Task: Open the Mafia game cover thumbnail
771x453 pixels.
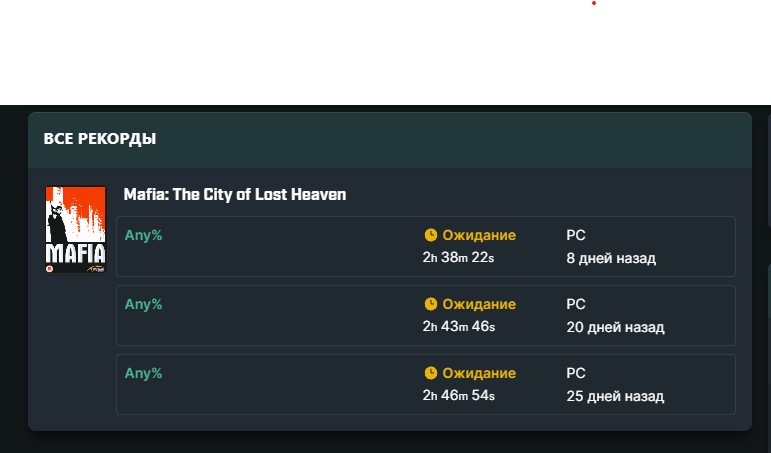Action: (x=76, y=229)
